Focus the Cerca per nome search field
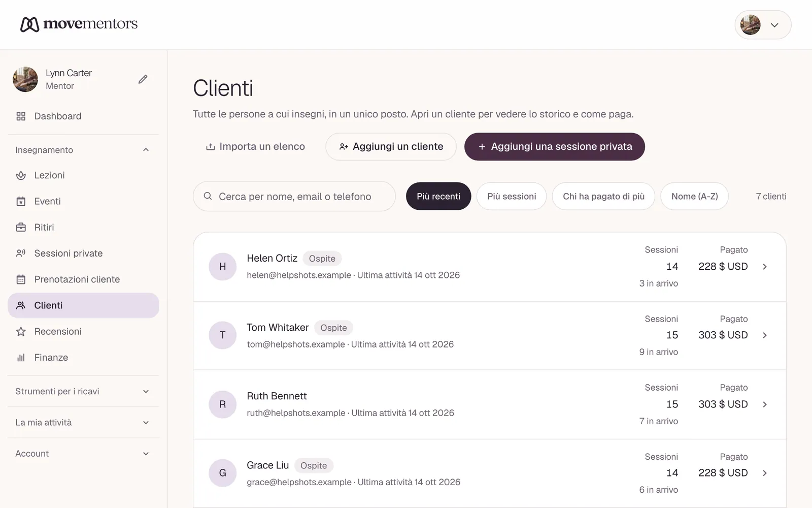 click(x=294, y=196)
